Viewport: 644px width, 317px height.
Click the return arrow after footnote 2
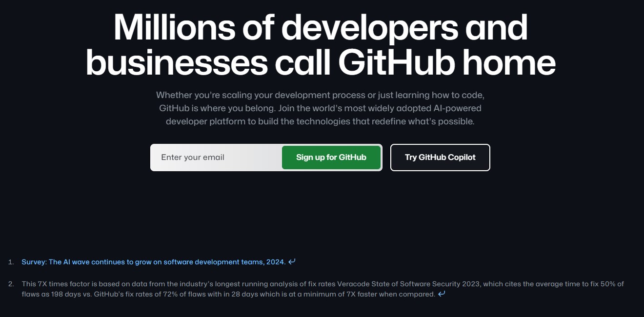pyautogui.click(x=442, y=294)
